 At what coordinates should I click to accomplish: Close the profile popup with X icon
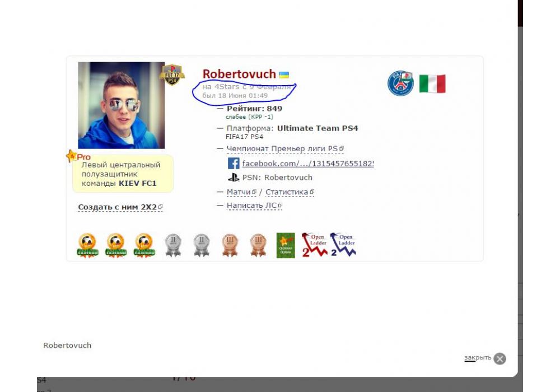click(x=500, y=358)
